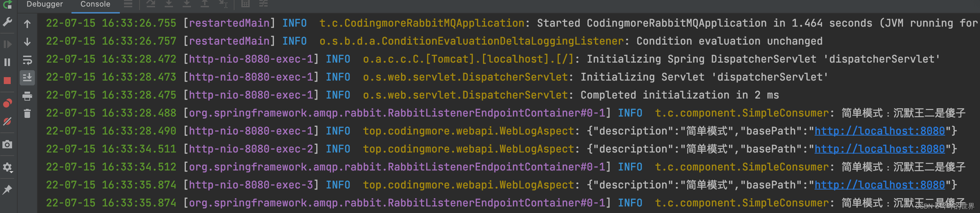Stop the application with red square
The height and width of the screenshot is (213, 980).
(8, 81)
